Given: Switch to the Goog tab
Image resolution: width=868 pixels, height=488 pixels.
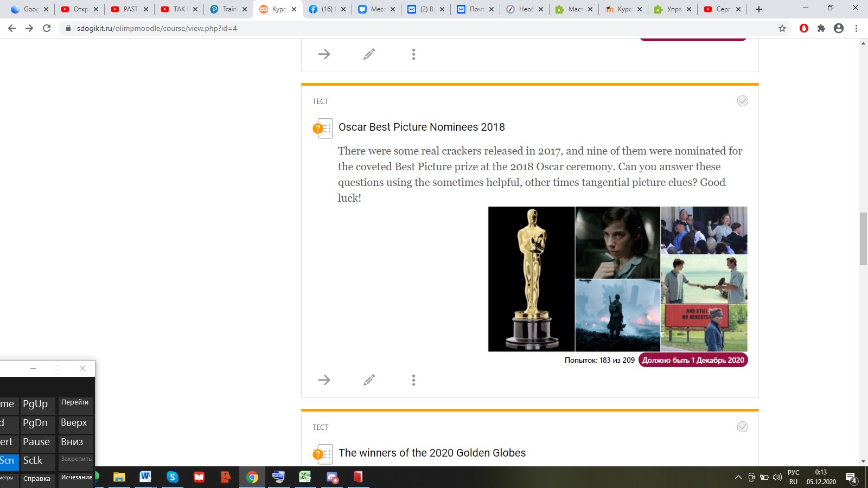Looking at the screenshot, I should click(30, 9).
